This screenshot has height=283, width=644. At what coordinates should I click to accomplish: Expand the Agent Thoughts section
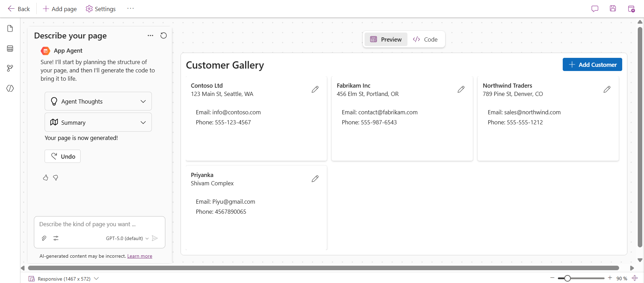(98, 101)
